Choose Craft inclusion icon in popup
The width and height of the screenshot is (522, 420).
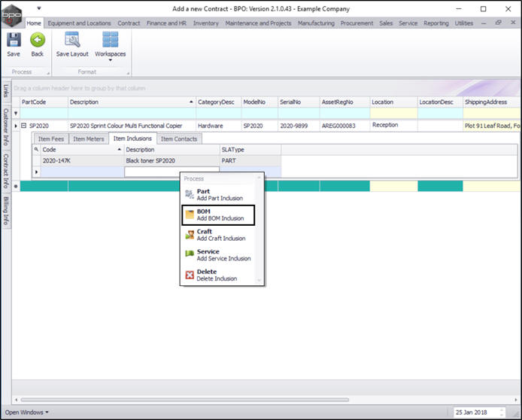coord(190,235)
